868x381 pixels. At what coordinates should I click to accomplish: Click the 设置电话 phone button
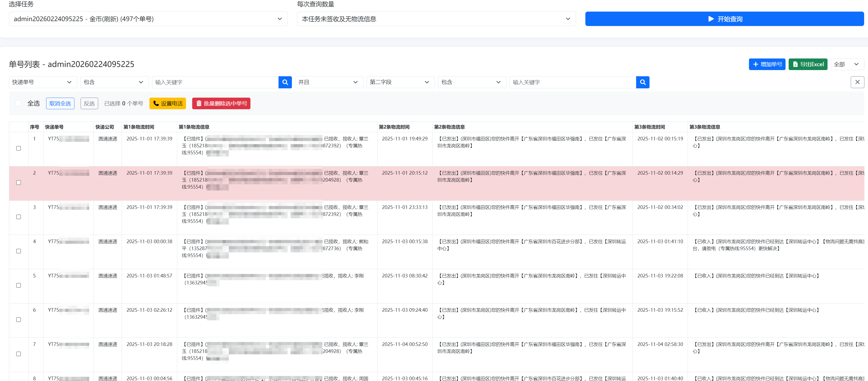coord(167,103)
